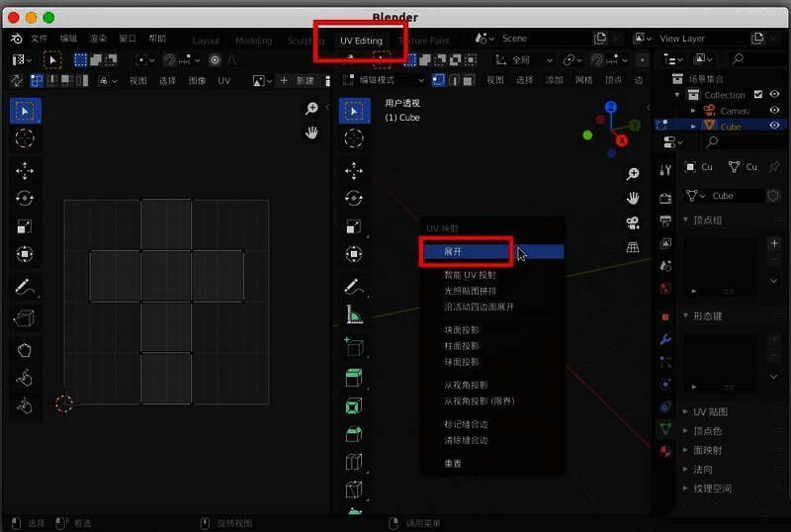Click the zoom icon in UV editor

coord(311,108)
